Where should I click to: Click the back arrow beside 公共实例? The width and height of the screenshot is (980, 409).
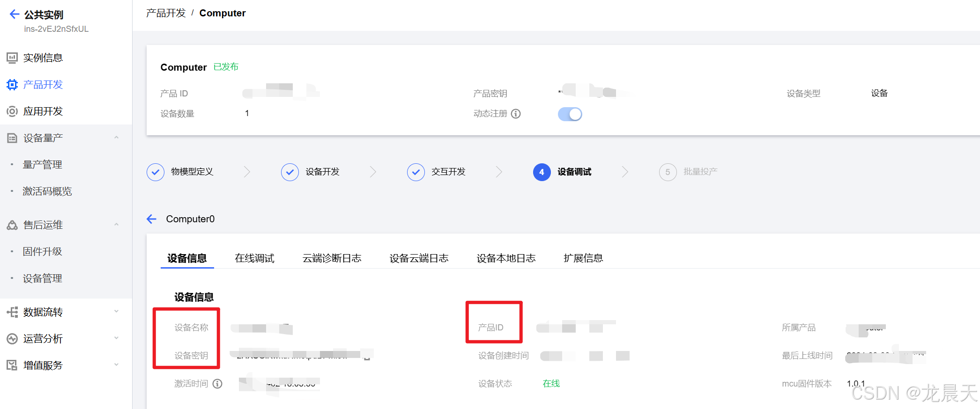15,15
